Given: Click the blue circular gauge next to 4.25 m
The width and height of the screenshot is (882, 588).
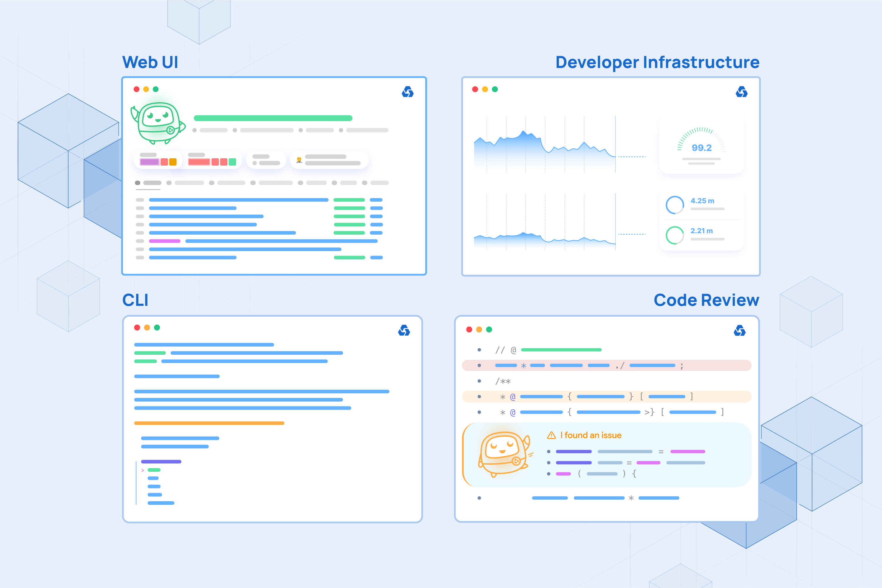Looking at the screenshot, I should pos(675,205).
